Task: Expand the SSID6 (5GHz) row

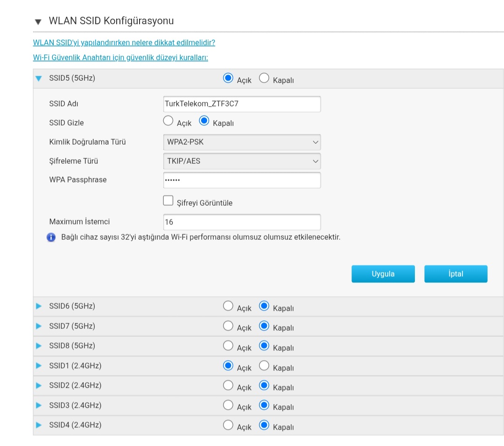Action: pos(39,307)
